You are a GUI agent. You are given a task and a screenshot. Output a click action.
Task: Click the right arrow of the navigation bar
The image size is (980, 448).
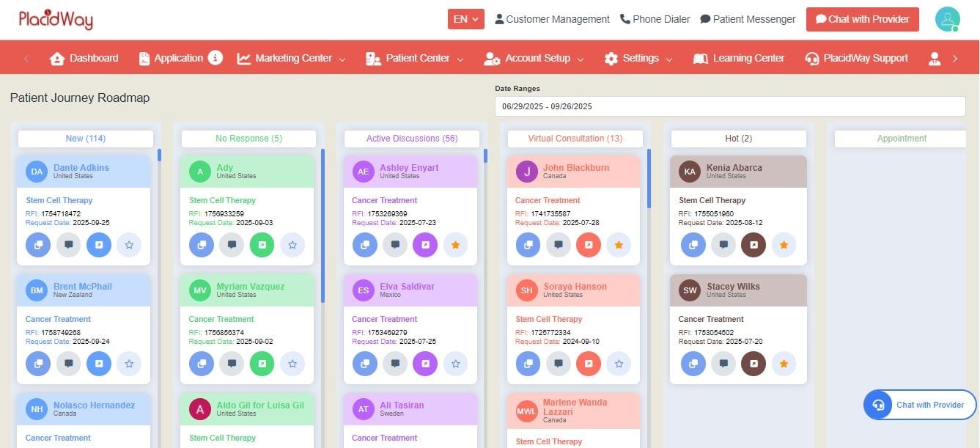954,59
